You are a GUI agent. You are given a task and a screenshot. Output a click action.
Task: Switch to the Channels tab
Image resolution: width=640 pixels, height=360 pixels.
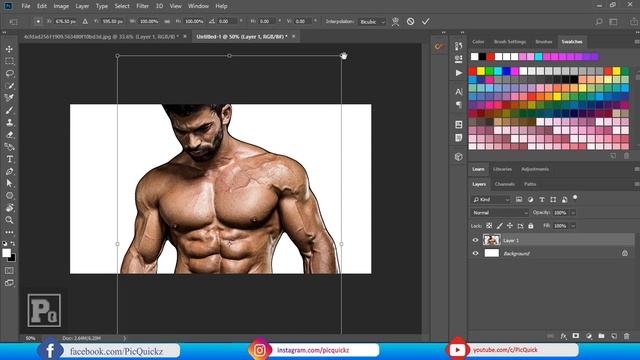coord(504,184)
